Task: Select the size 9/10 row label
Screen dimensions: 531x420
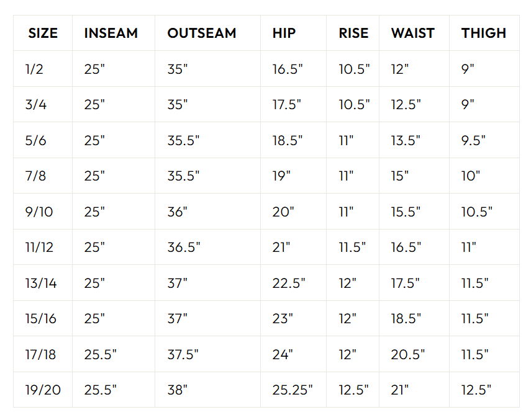Action: 39,212
